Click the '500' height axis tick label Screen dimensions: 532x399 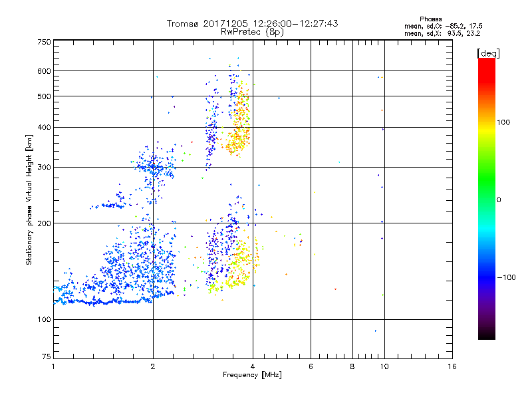[x=44, y=96]
